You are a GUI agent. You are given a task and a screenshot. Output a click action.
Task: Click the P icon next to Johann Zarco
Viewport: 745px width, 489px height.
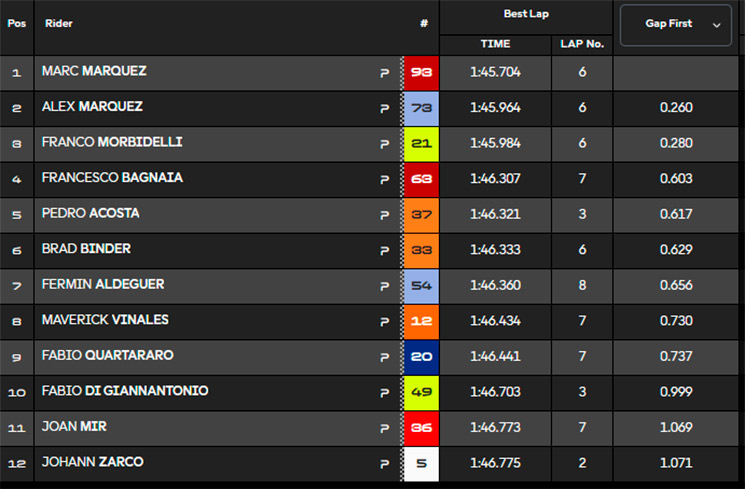click(x=385, y=464)
